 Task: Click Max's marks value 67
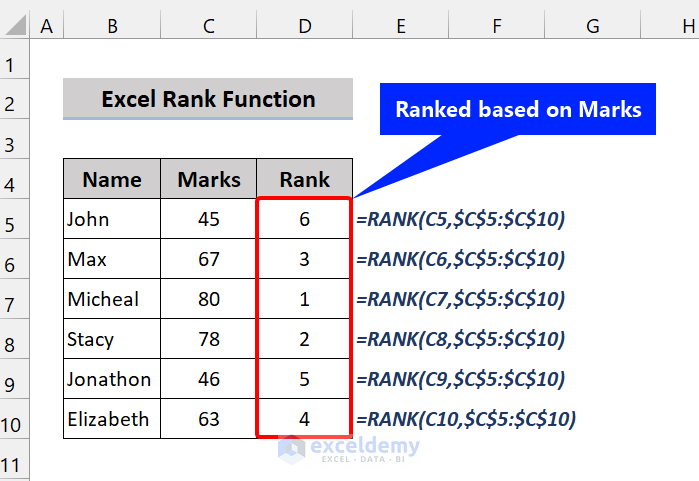coord(209,259)
